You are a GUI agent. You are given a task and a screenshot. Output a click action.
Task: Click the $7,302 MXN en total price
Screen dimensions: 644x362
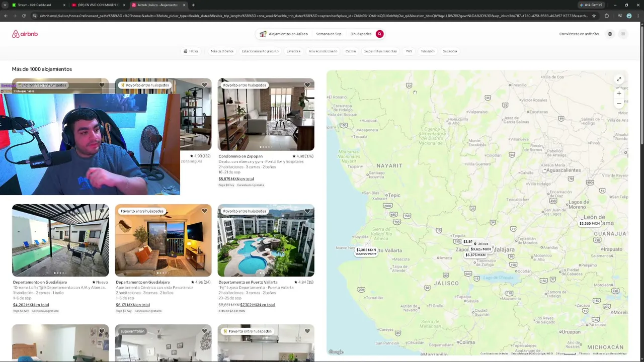coord(258,305)
